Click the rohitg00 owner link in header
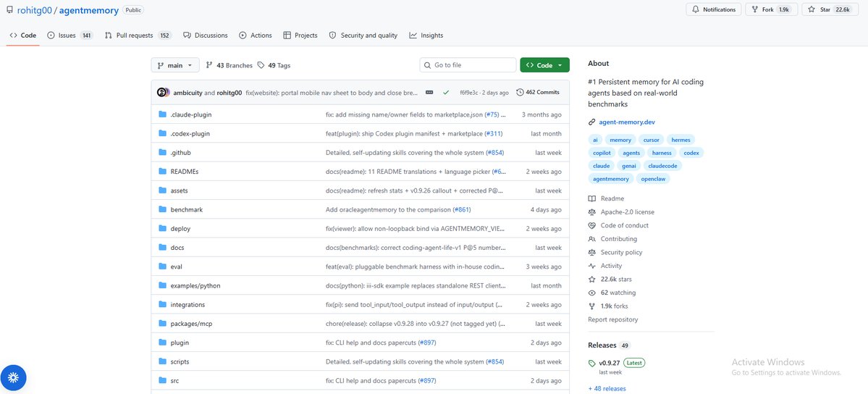Viewport: 868px width, 394px height. click(34, 10)
